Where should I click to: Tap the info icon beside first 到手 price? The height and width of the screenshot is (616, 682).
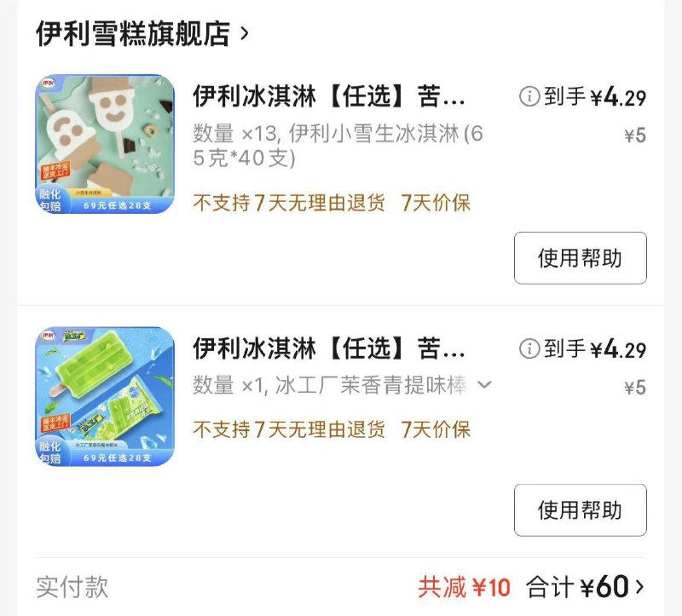click(x=529, y=96)
